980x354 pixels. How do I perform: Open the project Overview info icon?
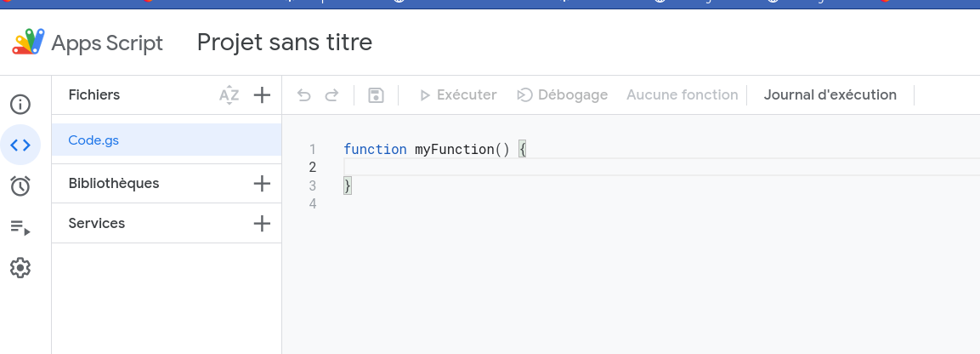[20, 105]
